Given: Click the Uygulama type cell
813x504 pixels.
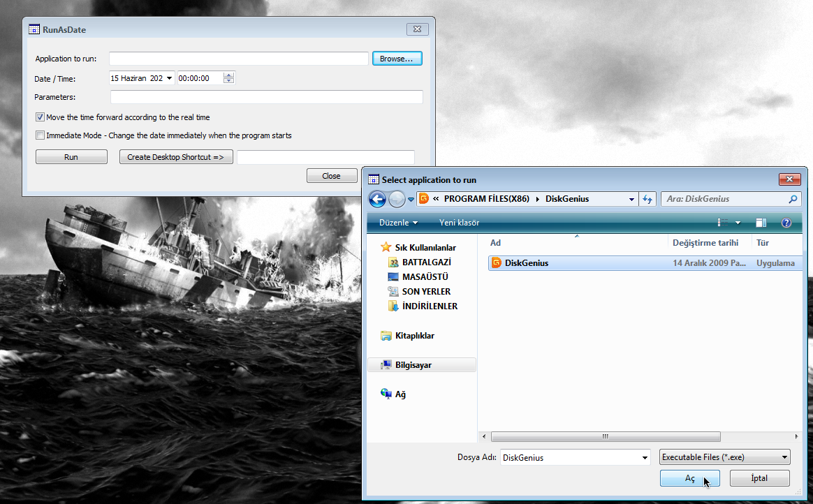Looking at the screenshot, I should click(x=775, y=263).
